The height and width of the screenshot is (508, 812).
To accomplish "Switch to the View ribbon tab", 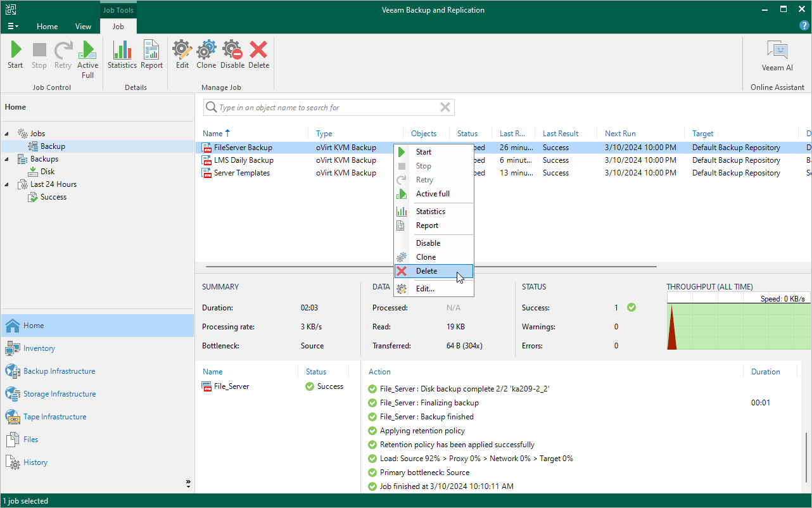I will point(83,27).
